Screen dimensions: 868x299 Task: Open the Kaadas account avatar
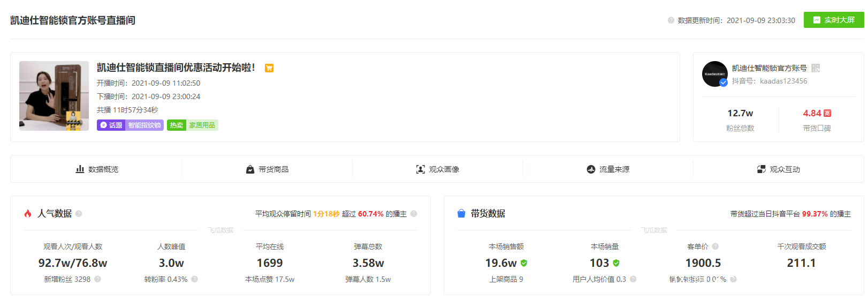pos(715,74)
